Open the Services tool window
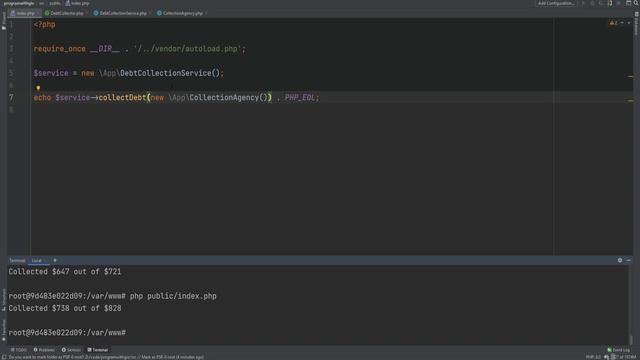This screenshot has width=640, height=360. click(x=71, y=350)
